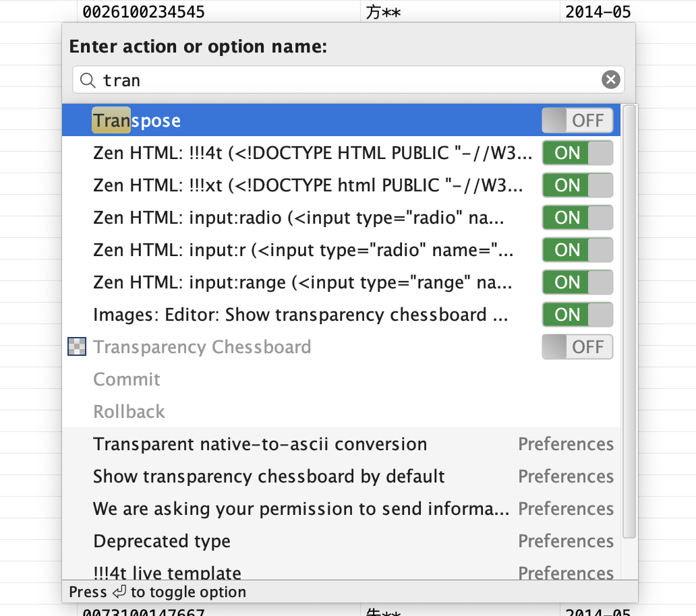Switch off Zen HTML input:radio toggle
Screen dimensions: 696x616
pyautogui.click(x=577, y=218)
